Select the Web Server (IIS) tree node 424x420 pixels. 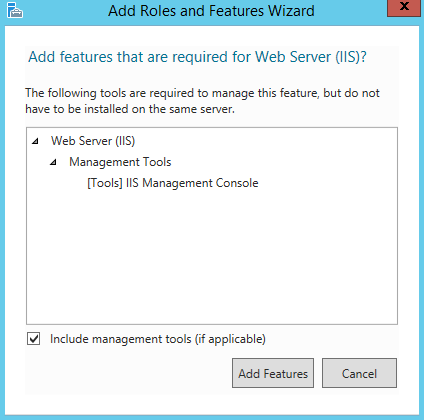coord(93,141)
